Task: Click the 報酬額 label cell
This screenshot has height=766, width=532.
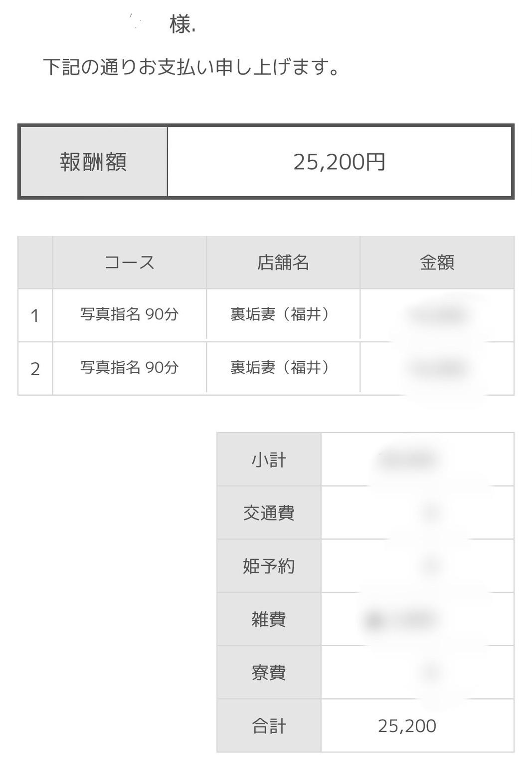Action: 93,162
